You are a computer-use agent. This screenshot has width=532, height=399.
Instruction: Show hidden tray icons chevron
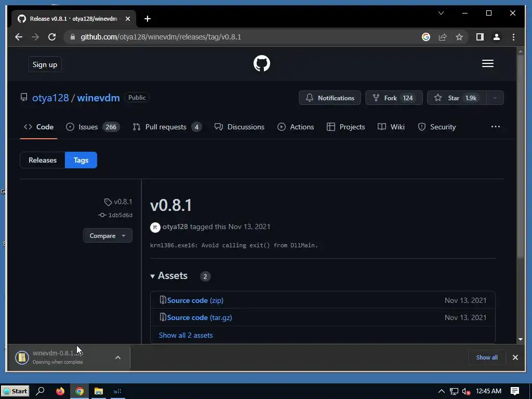tap(442, 391)
